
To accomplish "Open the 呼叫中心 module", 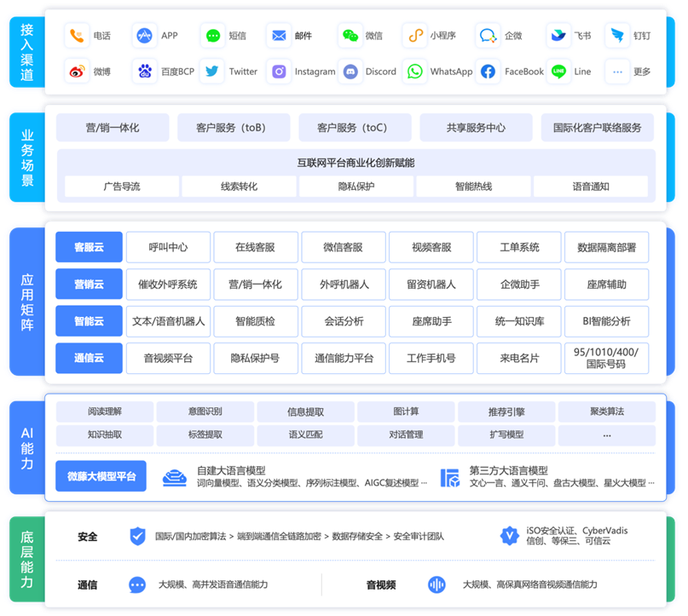I will tap(168, 247).
